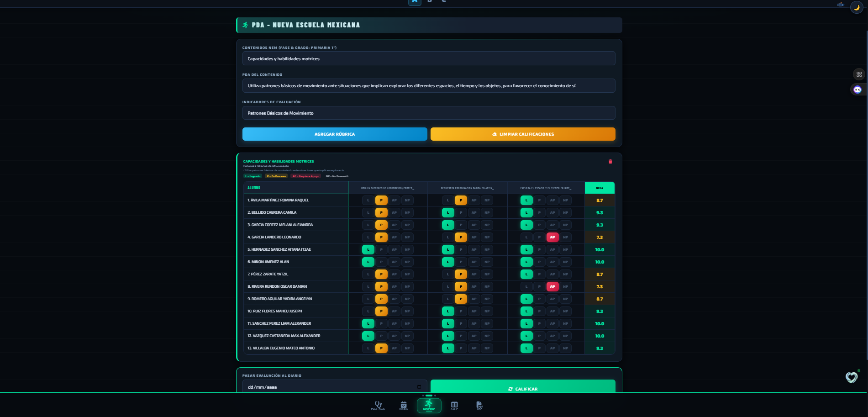868x417 pixels.
Task: Click the heart logo icon at bottom right
Action: [x=852, y=377]
